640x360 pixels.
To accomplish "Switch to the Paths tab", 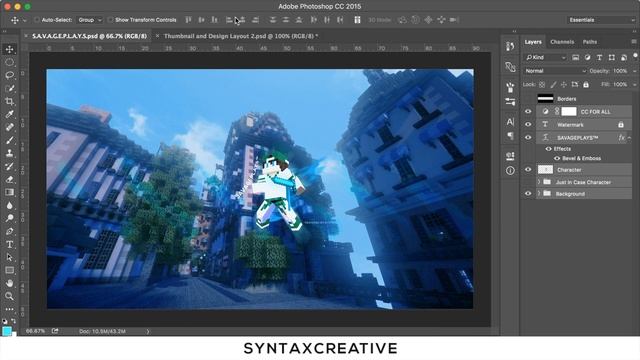I will (x=590, y=42).
